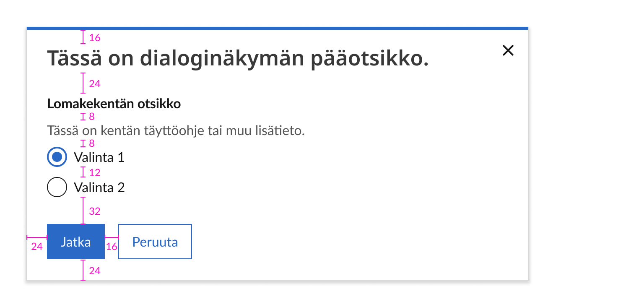Click the 16 gap marker between the buttons
644x307 pixels.
[x=112, y=246]
